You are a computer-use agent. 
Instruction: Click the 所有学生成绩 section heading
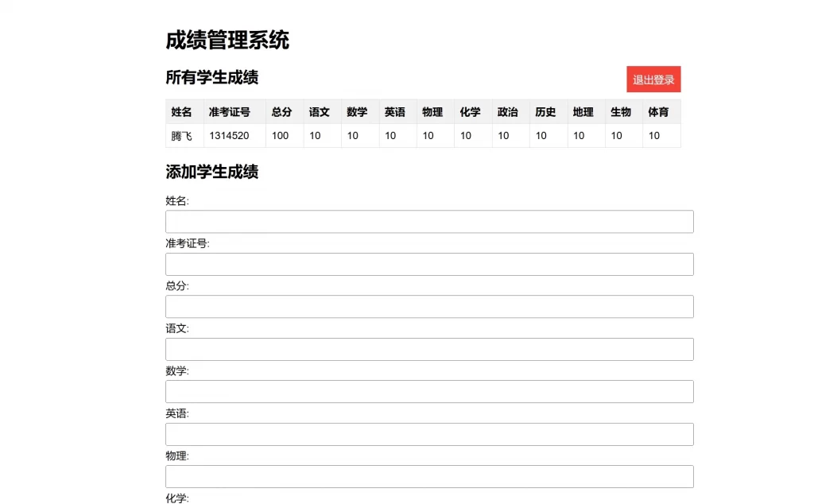(x=210, y=78)
